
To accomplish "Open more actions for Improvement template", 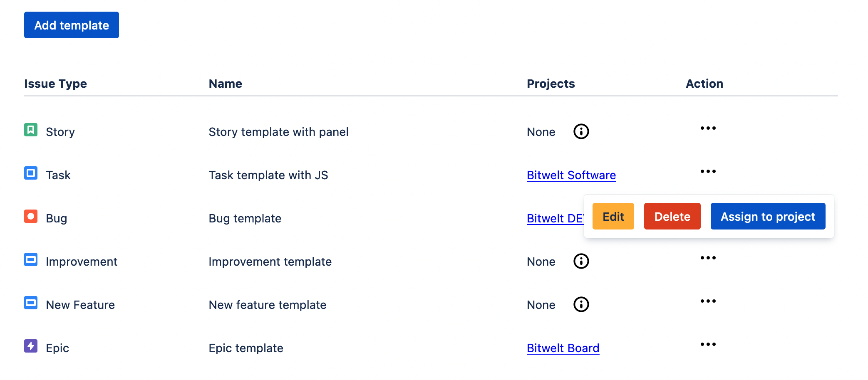I will 708,258.
